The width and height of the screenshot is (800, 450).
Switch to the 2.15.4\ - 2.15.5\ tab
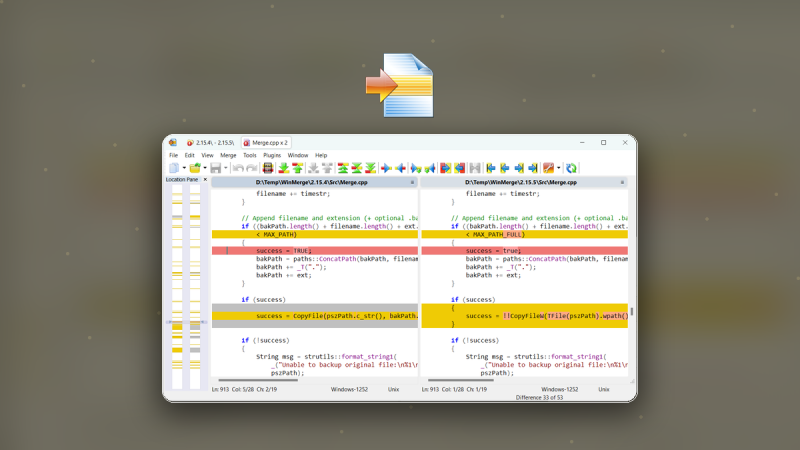(210, 143)
